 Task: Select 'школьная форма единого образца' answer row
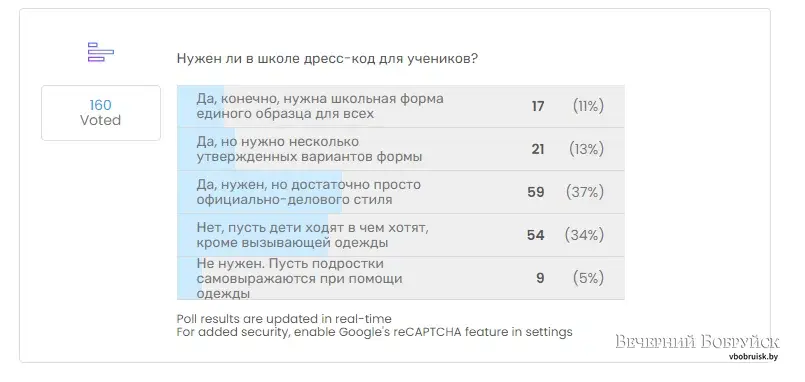pyautogui.click(x=400, y=106)
